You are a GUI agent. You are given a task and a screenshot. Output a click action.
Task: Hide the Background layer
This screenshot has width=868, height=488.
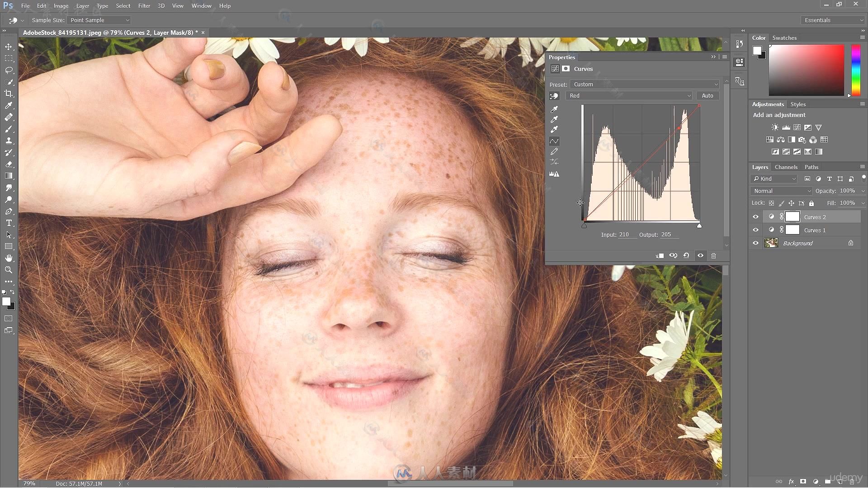[756, 243]
